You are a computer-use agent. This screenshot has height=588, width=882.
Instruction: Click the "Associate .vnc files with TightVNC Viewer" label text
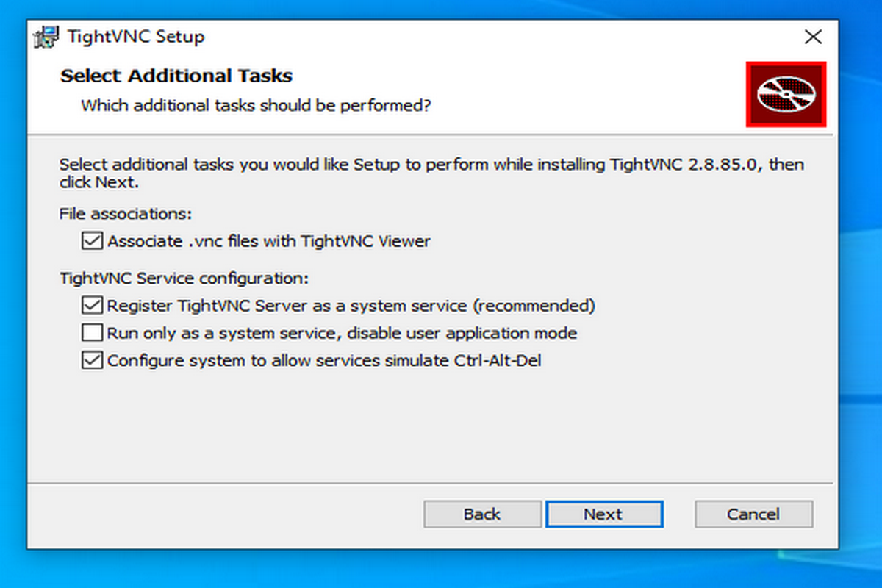[269, 241]
